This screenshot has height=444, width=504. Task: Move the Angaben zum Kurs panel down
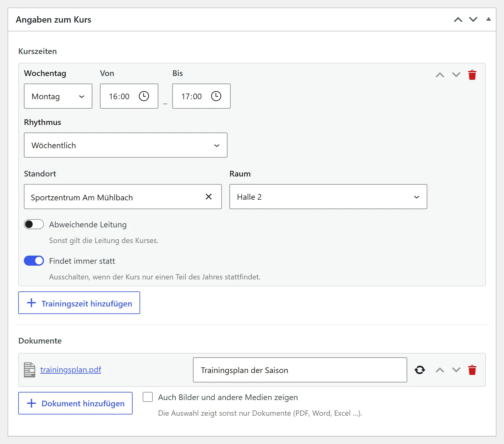[473, 20]
